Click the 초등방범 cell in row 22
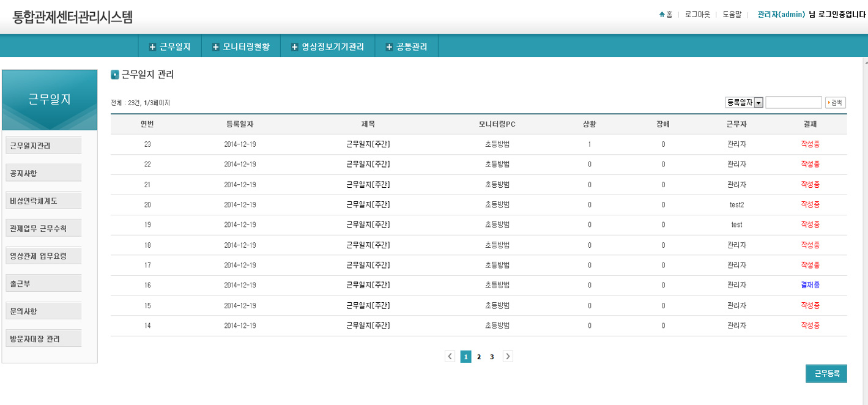 click(x=497, y=165)
